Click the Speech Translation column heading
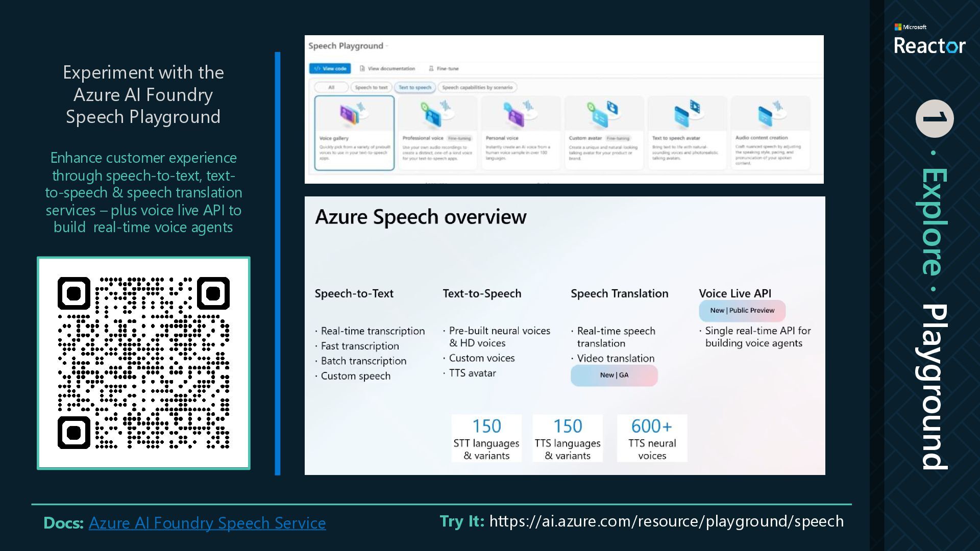 point(619,294)
